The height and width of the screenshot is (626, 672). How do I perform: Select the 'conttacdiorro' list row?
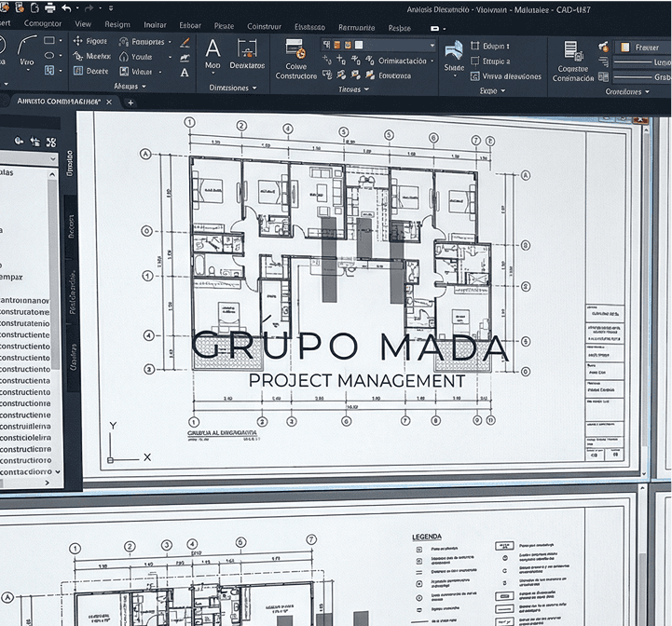click(x=26, y=471)
